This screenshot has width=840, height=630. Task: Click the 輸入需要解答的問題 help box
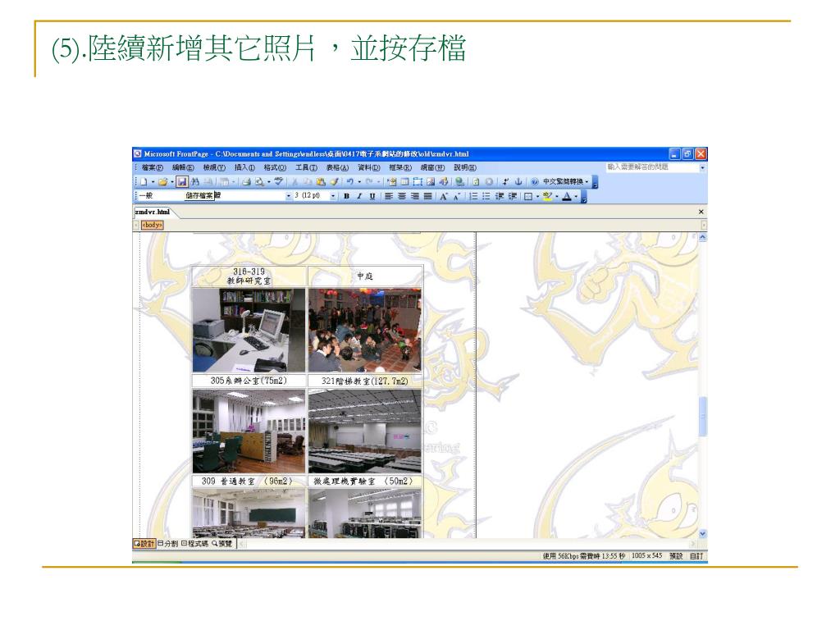(x=652, y=167)
